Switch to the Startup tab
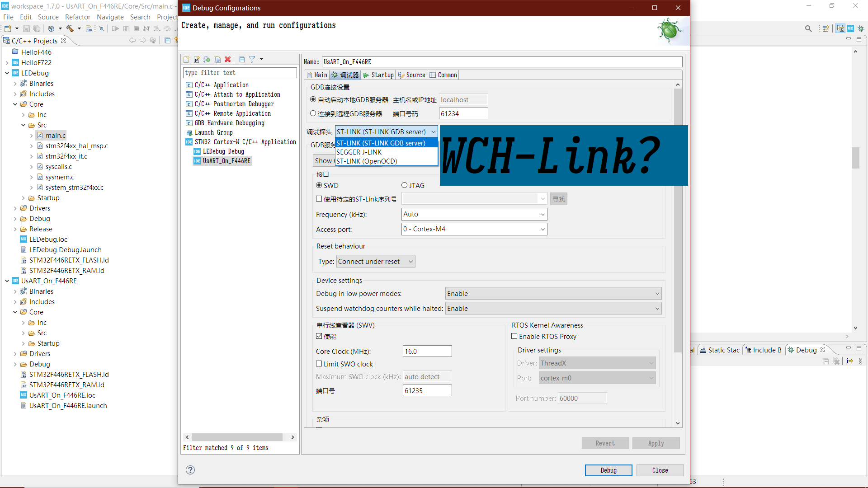Viewport: 868px width, 488px height. (x=379, y=75)
